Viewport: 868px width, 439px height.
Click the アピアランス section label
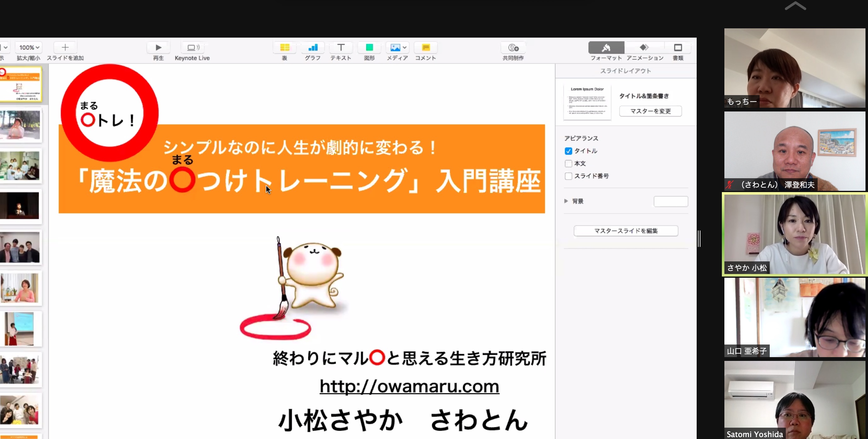(x=581, y=139)
